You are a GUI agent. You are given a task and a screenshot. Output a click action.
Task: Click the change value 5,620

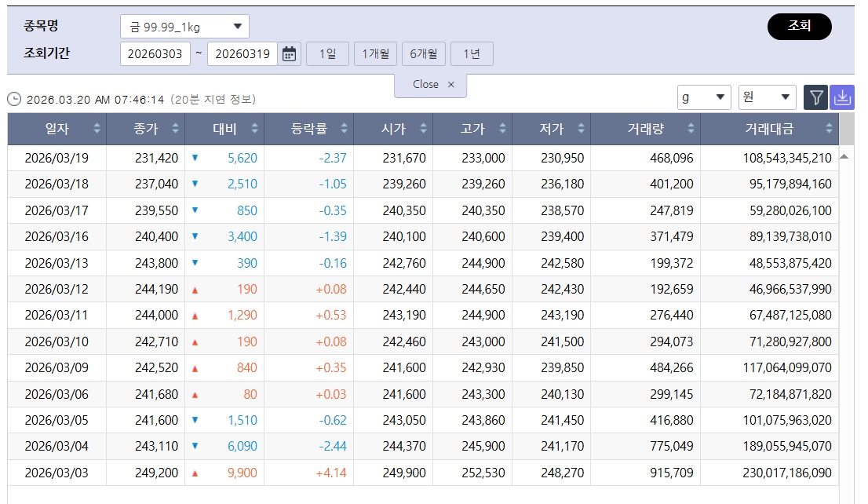pyautogui.click(x=243, y=158)
